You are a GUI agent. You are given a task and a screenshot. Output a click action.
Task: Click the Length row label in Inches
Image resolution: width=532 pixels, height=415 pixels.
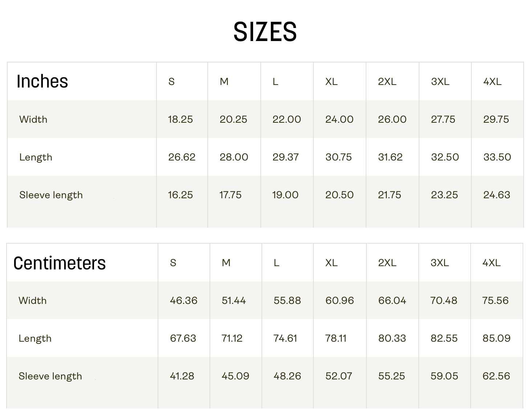(x=36, y=157)
